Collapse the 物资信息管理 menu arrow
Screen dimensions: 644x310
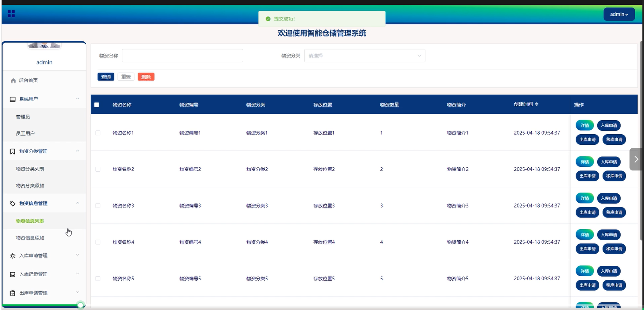pos(78,203)
